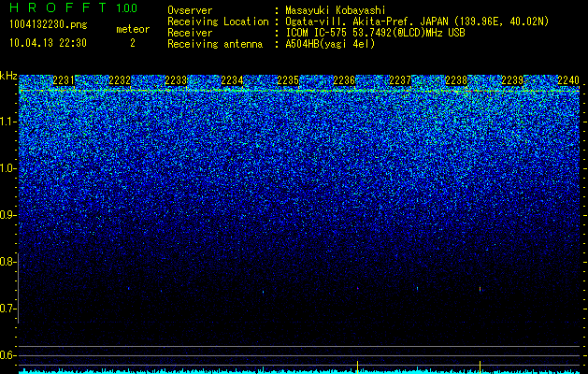This screenshot has height=374, width=588.
Task: Click the red echo dot under 2236
Action: pyautogui.click(x=358, y=289)
